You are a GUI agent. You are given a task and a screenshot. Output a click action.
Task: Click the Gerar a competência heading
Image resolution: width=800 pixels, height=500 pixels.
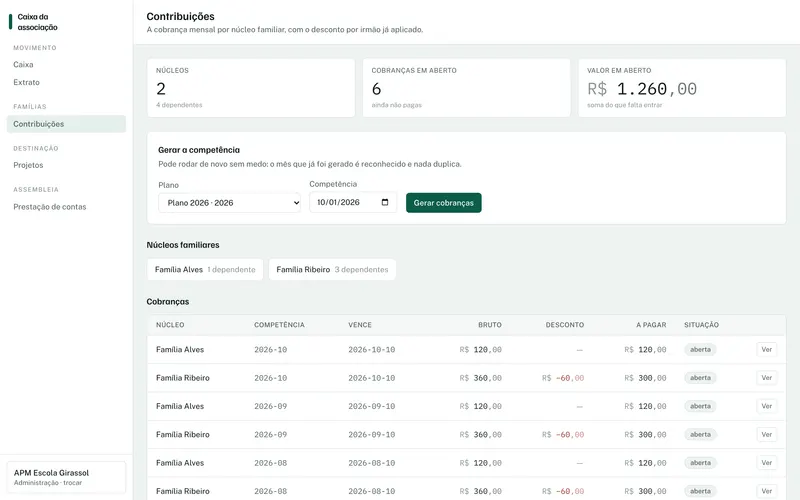[199, 150]
